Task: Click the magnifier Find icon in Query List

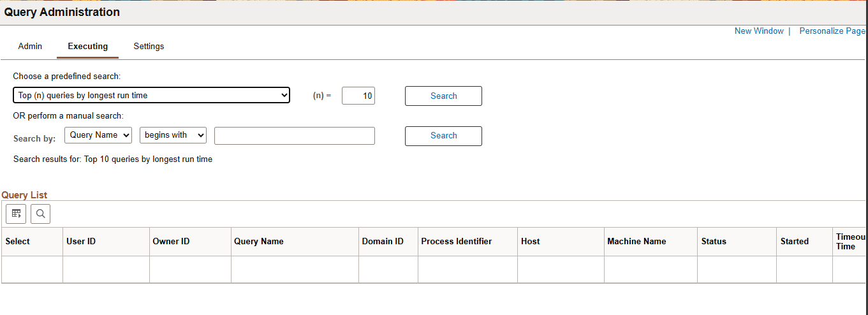Action: click(40, 214)
